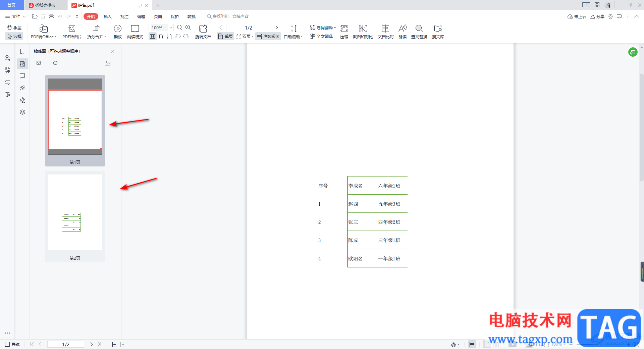Toggle 连续阅读 continuous reading
The width and height of the screenshot is (644, 349).
point(268,36)
